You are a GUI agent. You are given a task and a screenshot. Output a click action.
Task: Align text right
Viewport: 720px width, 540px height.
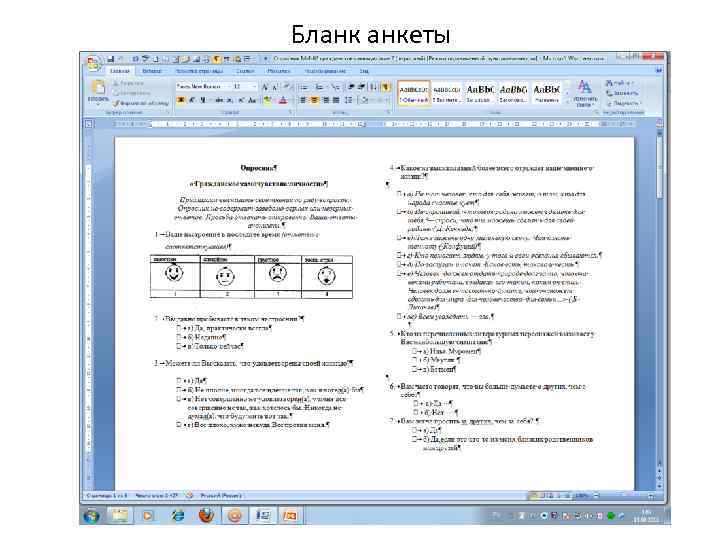(326, 100)
